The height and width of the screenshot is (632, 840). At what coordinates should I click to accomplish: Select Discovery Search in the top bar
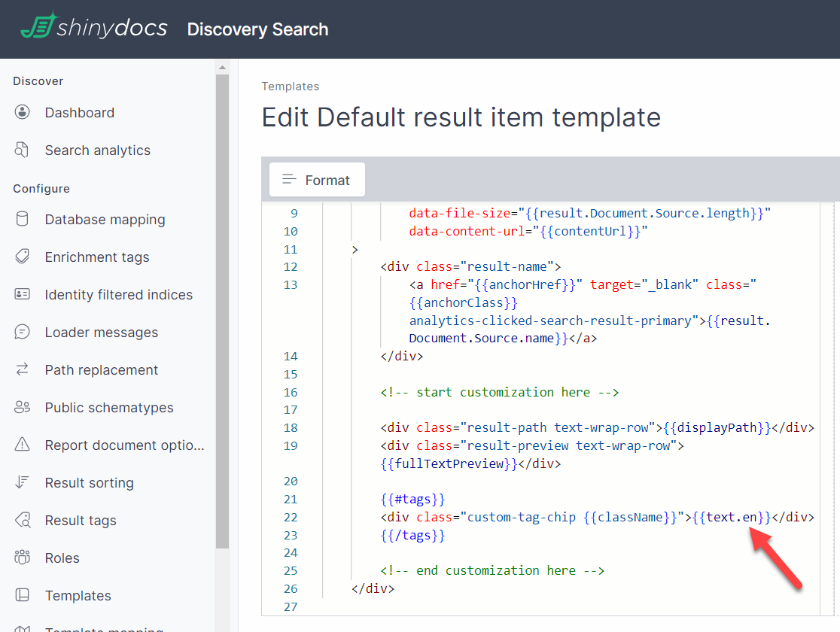pos(257,29)
